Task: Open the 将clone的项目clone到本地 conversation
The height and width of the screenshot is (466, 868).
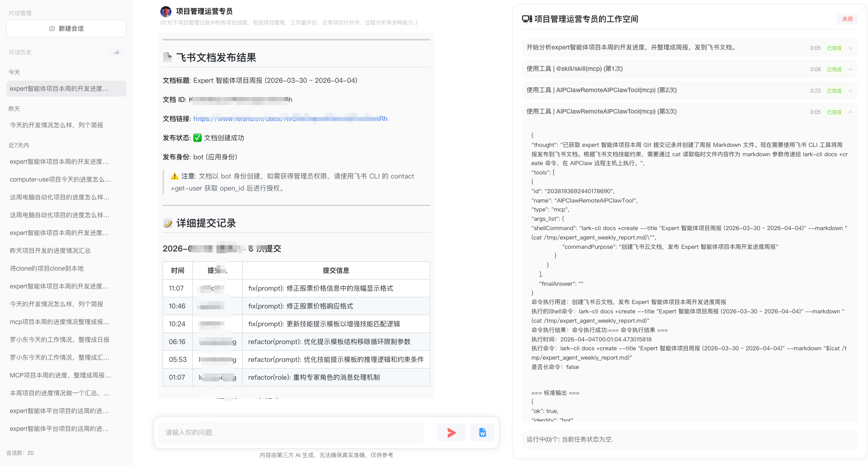Action: point(47,268)
